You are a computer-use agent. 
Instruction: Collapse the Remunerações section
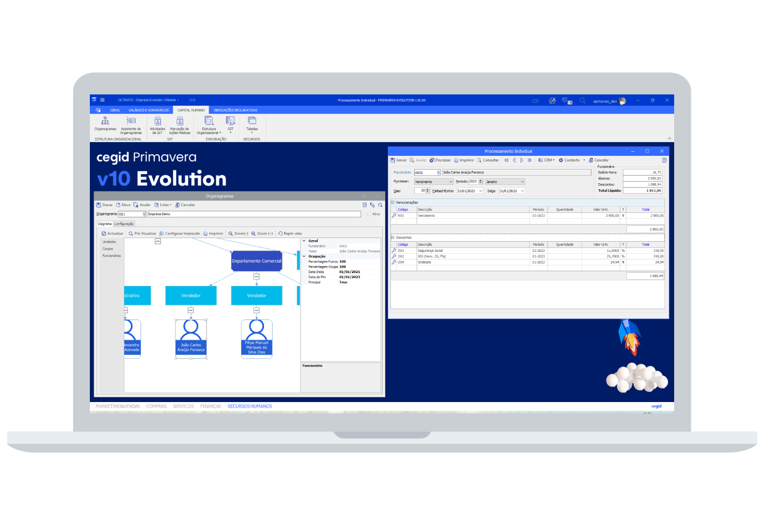392,203
